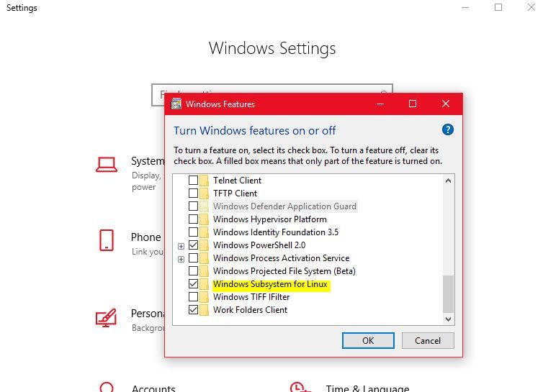Open Personalization paintbrush icon
Viewport: 543px width, 392px height.
point(107,317)
